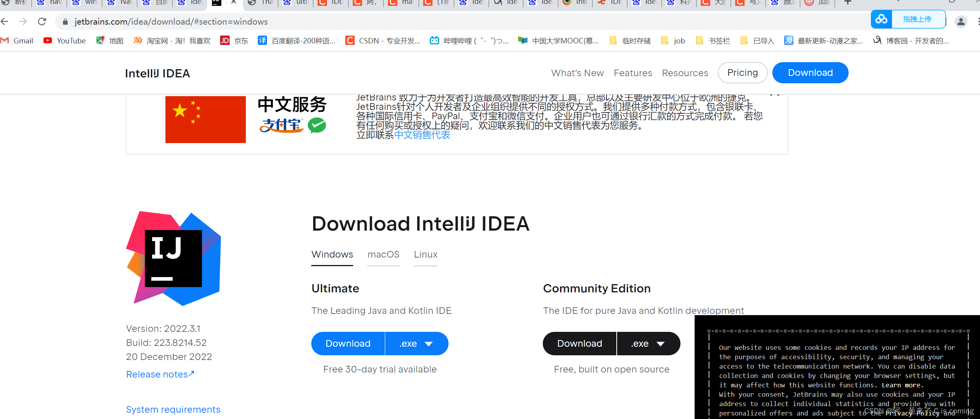Focus the jetbrains.com address bar

coord(461,22)
